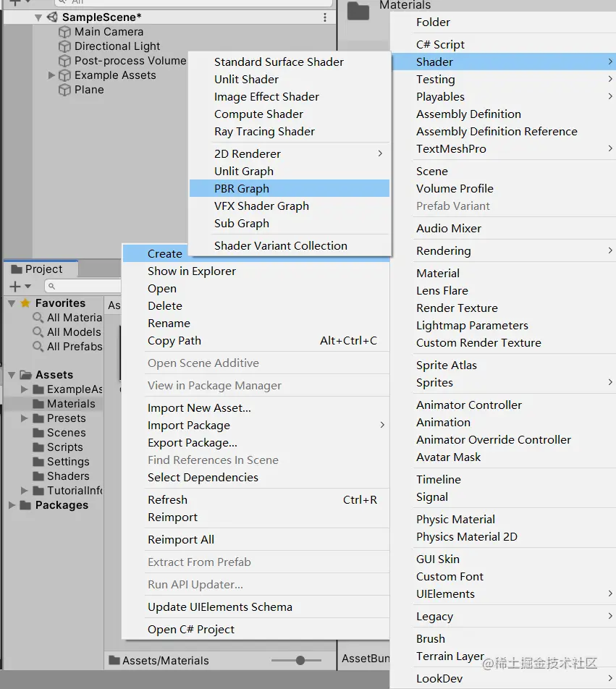Choose Show in Explorer
Image resolution: width=616 pixels, height=689 pixels.
(256, 271)
